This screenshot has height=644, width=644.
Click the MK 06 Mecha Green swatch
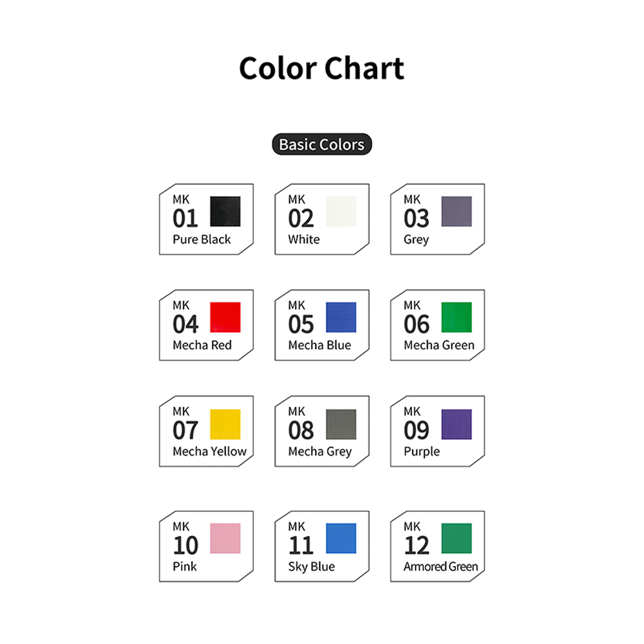click(457, 317)
